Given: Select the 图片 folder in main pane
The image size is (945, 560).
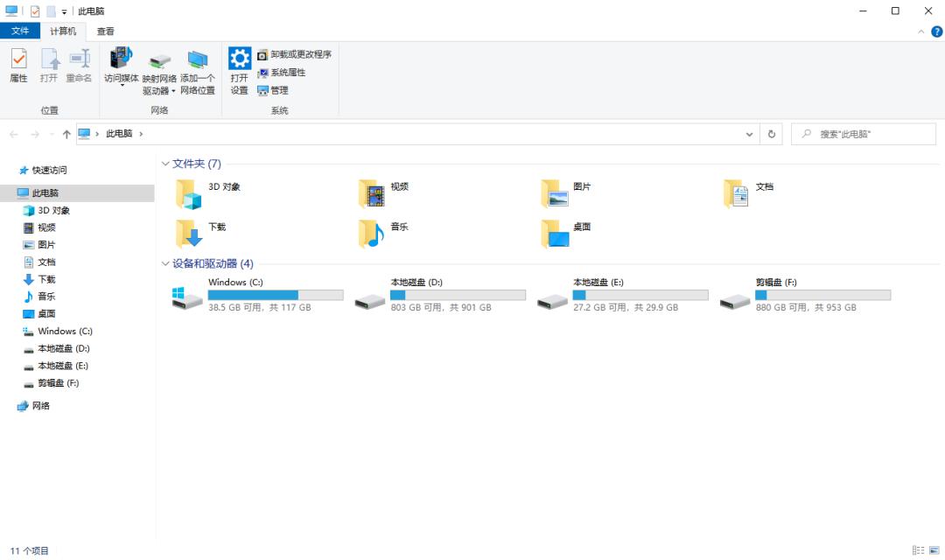Looking at the screenshot, I should coord(566,194).
